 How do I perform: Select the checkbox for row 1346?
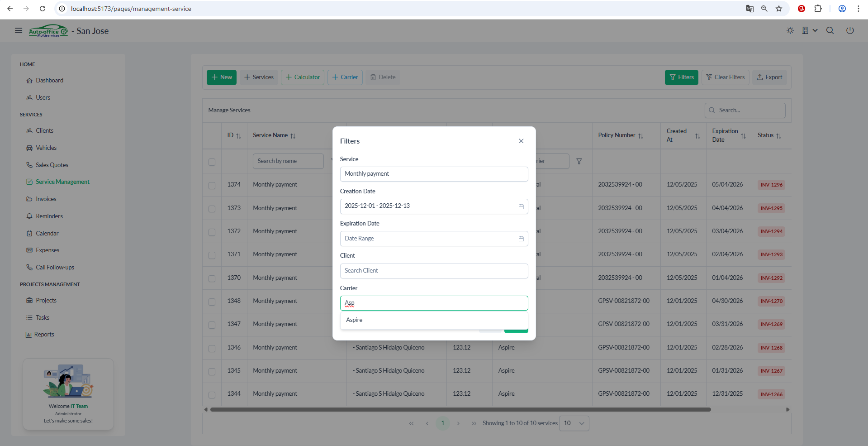[x=212, y=348]
